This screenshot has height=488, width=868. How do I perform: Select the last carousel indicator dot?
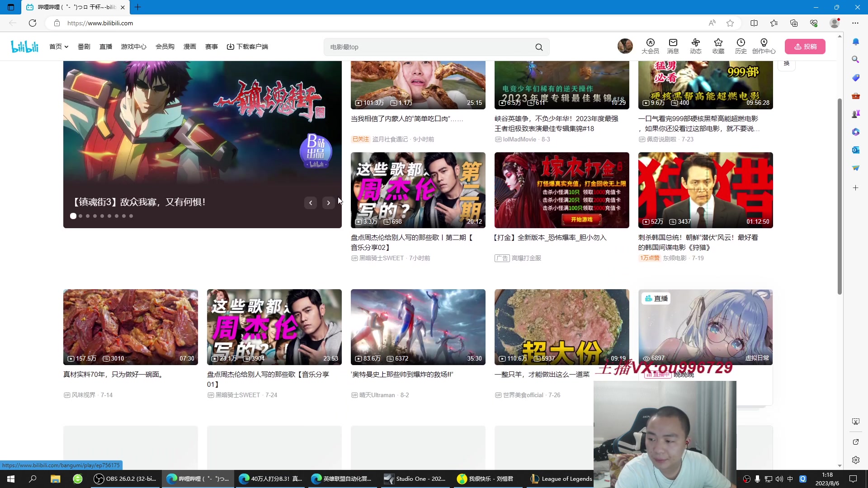click(x=131, y=216)
